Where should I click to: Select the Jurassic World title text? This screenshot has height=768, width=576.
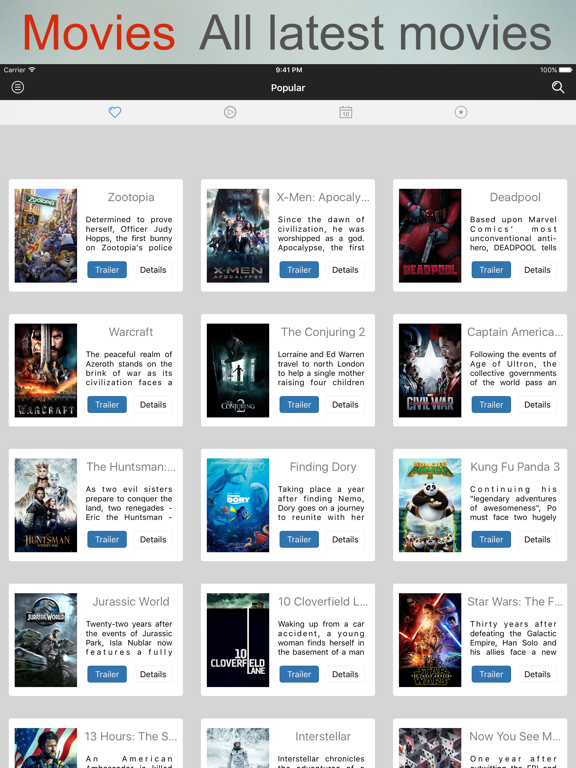[x=131, y=601]
